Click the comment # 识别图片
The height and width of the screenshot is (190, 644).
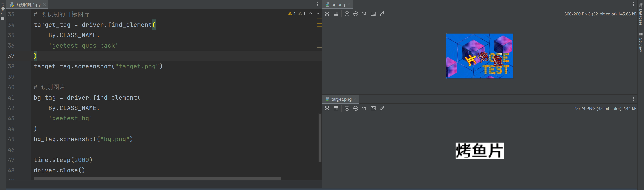point(49,87)
